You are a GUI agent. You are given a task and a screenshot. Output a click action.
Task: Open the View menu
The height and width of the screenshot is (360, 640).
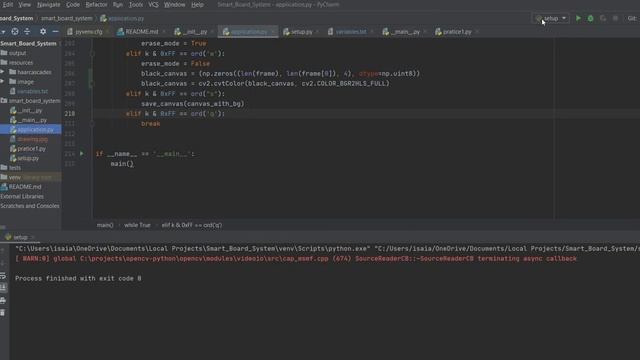pos(25,5)
